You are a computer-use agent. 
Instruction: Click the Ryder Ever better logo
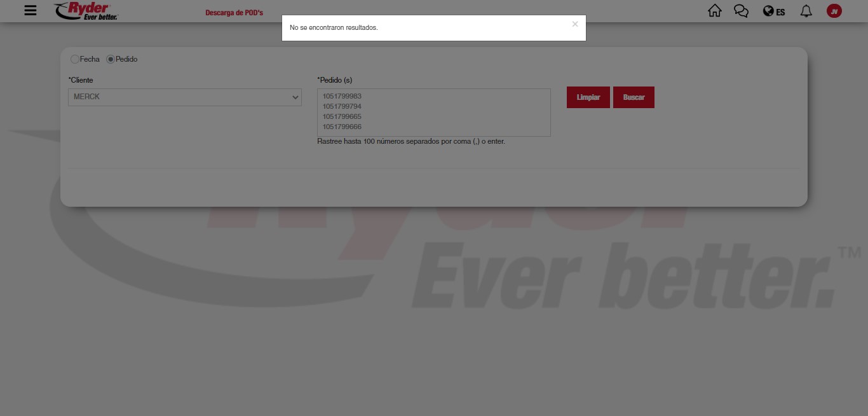(x=86, y=11)
